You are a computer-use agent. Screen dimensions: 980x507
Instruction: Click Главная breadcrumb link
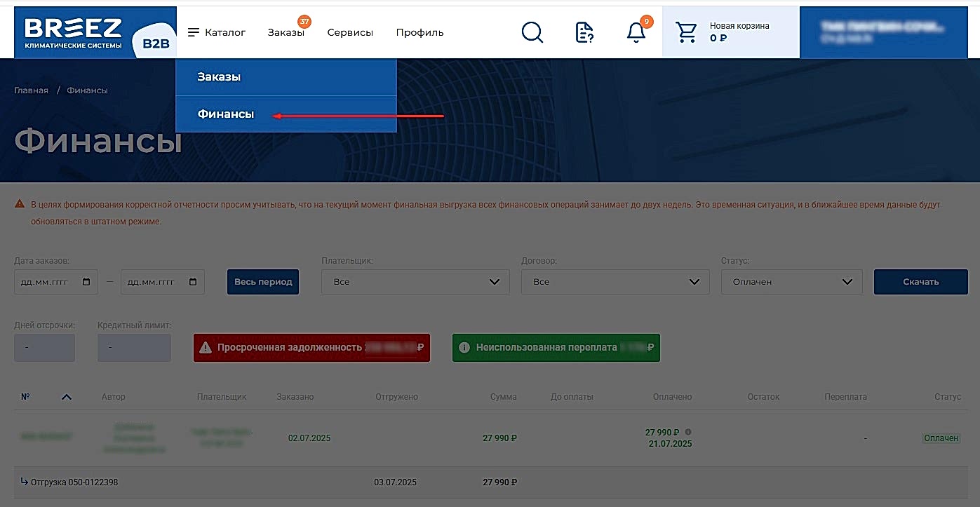[31, 90]
